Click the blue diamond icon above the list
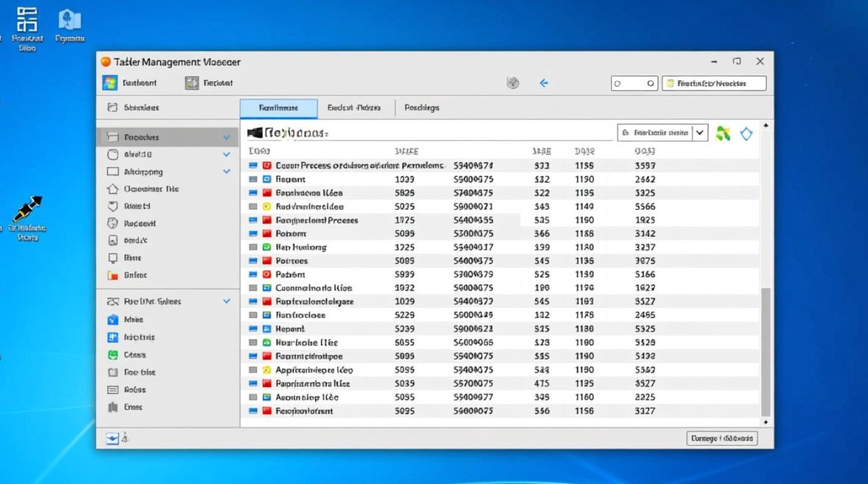868x484 pixels. tap(747, 134)
